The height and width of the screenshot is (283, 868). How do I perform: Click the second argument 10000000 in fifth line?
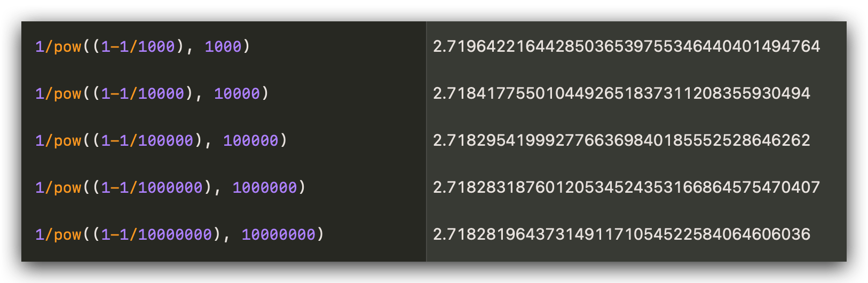click(279, 234)
